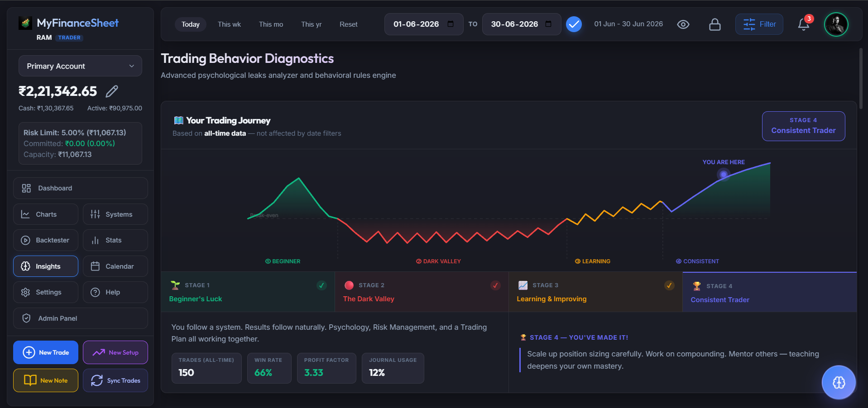Open the Dashboard page

click(81, 188)
